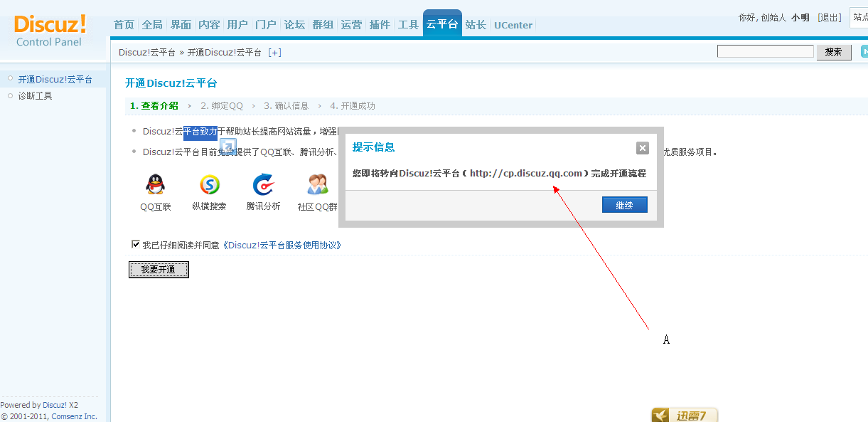Screen dimensions: 868x422
Task: Click the 搜索 button
Action: (x=834, y=52)
